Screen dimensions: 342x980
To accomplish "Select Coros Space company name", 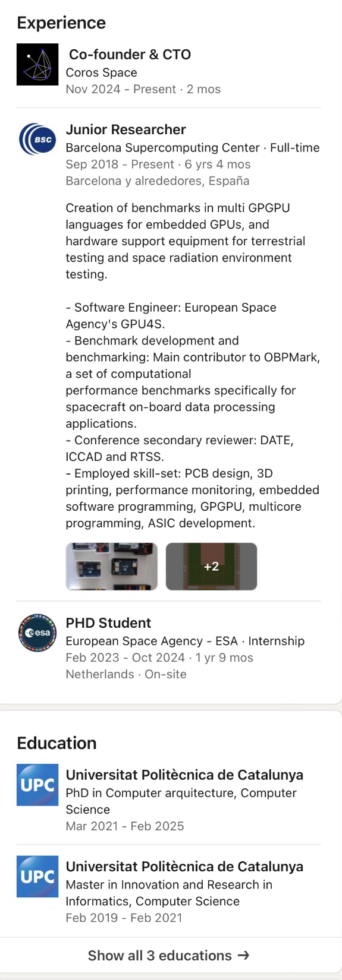I will [x=101, y=72].
